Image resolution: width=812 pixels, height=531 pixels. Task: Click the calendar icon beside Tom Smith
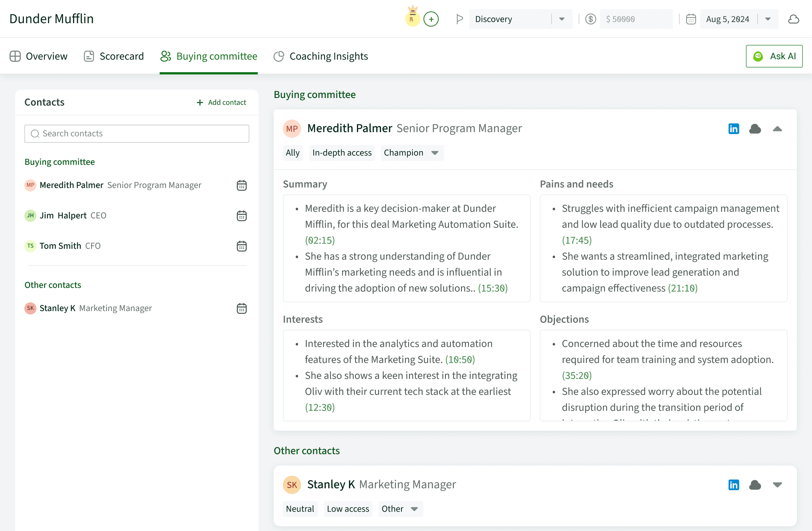[242, 246]
